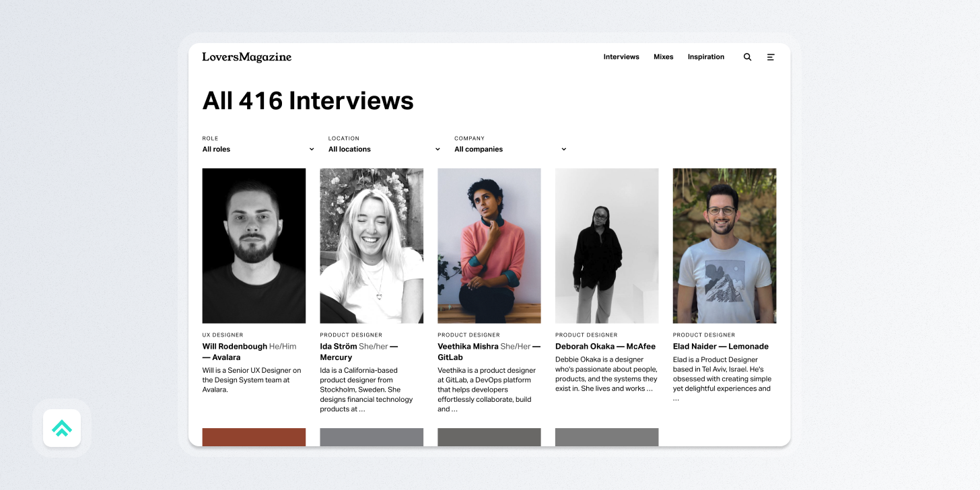Click the Deborah Okaka — McAfee title

pyautogui.click(x=605, y=347)
